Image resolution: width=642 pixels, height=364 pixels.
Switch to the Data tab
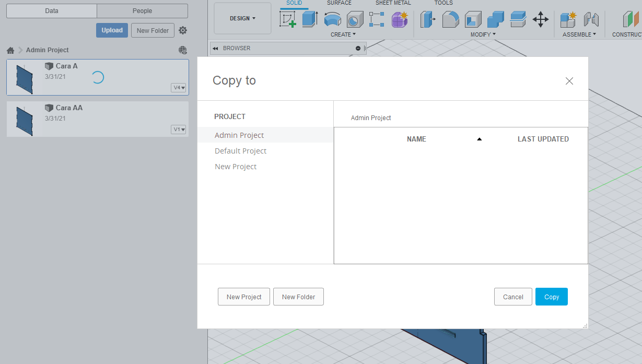(x=52, y=11)
